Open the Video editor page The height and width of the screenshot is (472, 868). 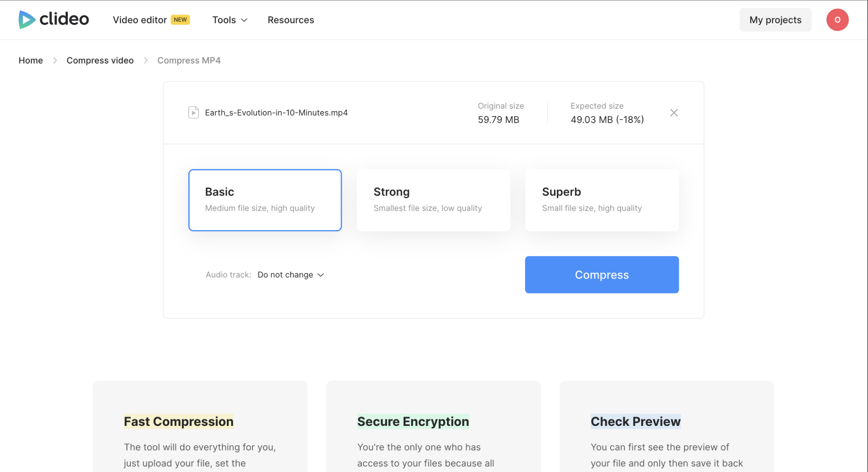(139, 20)
